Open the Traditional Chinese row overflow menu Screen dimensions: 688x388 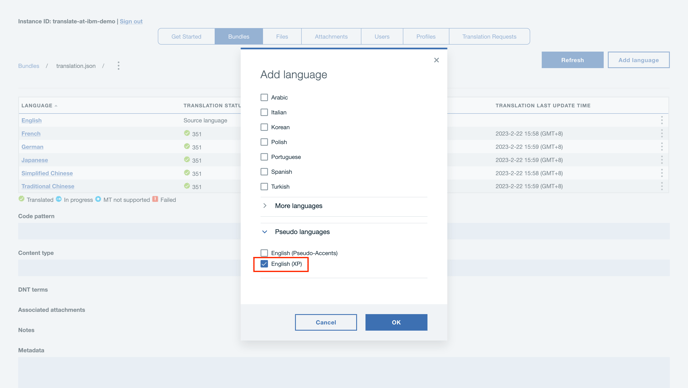(x=662, y=186)
